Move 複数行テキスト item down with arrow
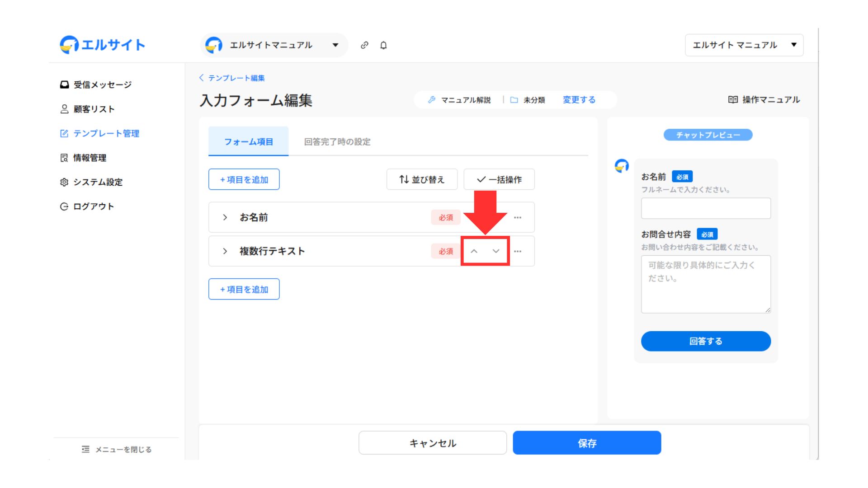868x488 pixels. 496,251
